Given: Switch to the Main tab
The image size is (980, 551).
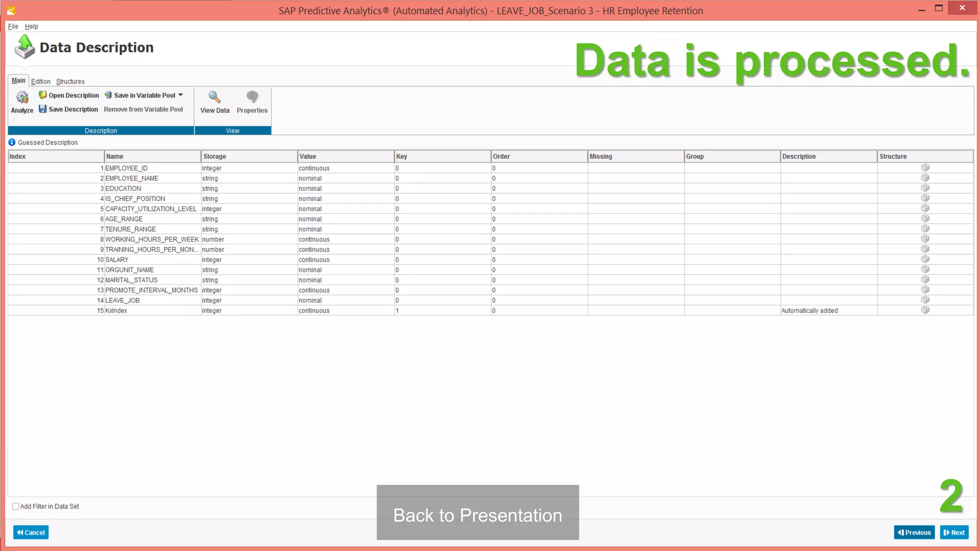Looking at the screenshot, I should pyautogui.click(x=19, y=80).
